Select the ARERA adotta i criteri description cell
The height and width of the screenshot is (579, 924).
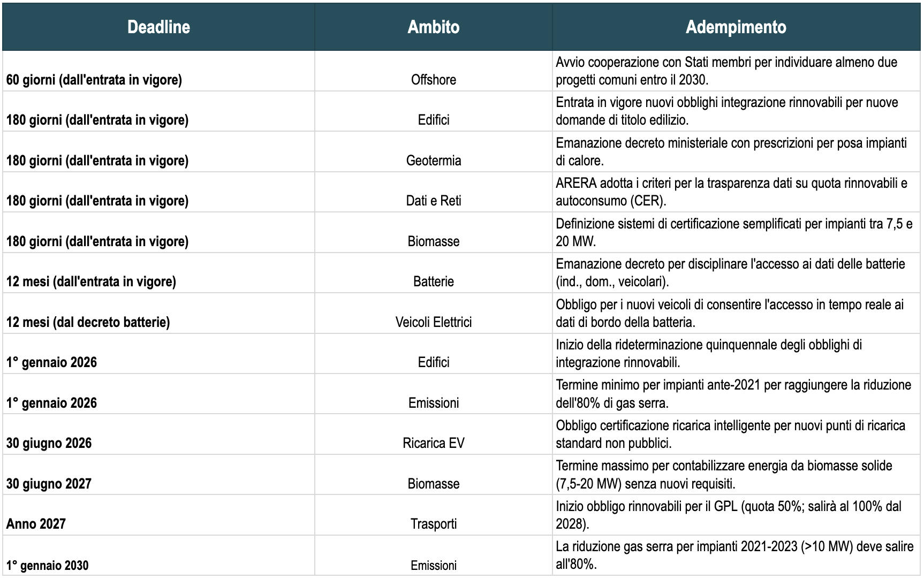coord(731,192)
